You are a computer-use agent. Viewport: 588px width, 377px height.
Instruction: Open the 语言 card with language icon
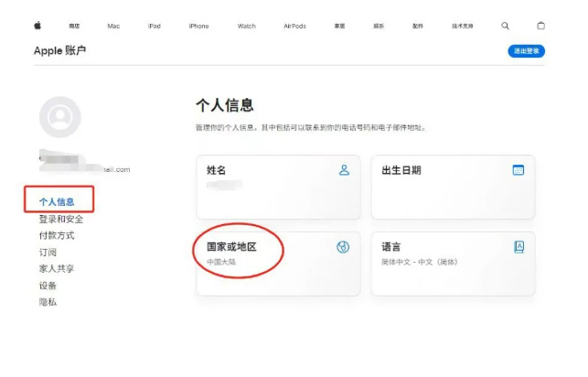[453, 264]
